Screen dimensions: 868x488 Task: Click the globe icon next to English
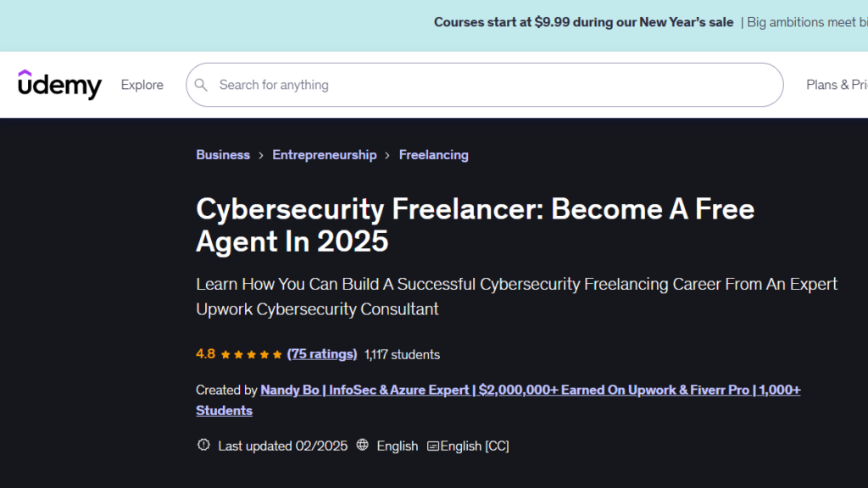[363, 445]
